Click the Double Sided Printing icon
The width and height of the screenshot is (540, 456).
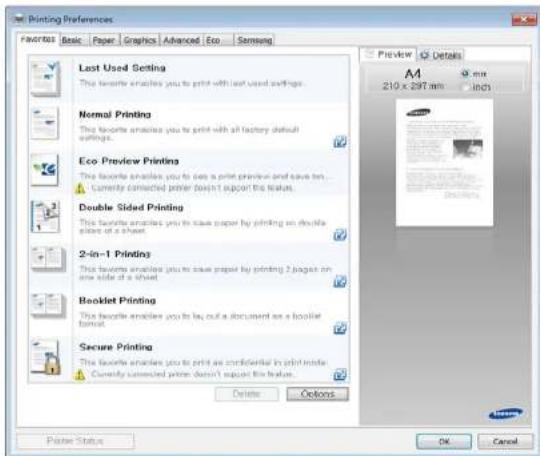click(x=45, y=216)
